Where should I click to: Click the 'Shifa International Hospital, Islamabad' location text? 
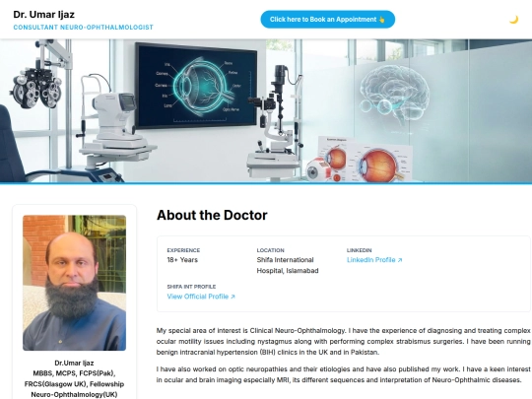click(x=288, y=265)
